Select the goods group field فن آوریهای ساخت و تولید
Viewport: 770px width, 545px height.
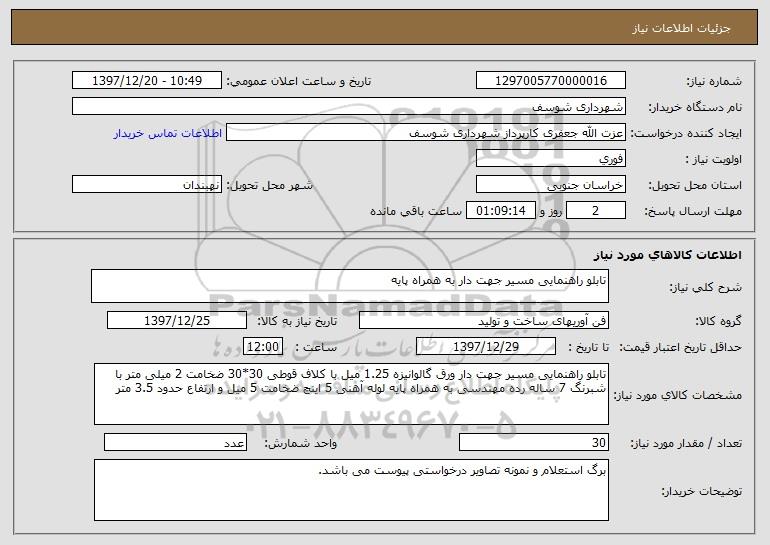(484, 321)
